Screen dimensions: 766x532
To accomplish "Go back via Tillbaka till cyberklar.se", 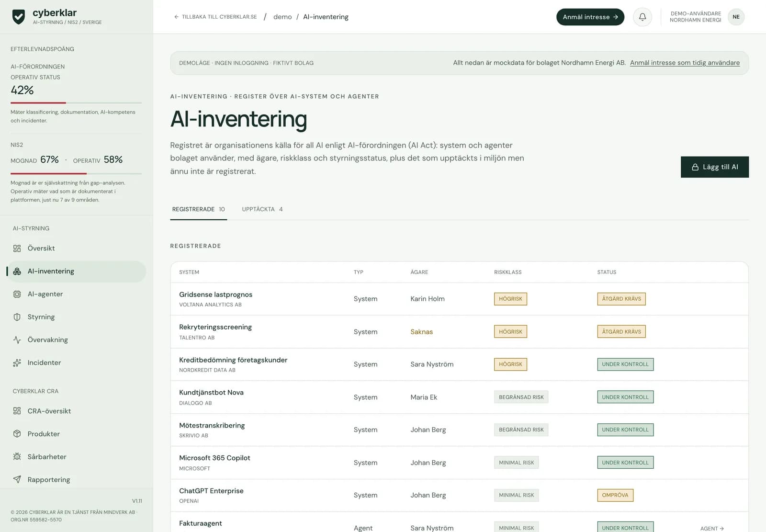I will (x=215, y=17).
